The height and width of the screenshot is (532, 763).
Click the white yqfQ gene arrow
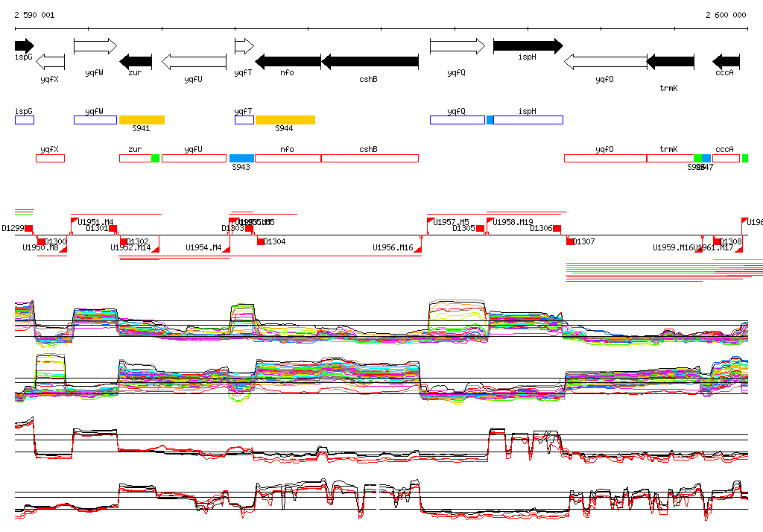coord(458,46)
